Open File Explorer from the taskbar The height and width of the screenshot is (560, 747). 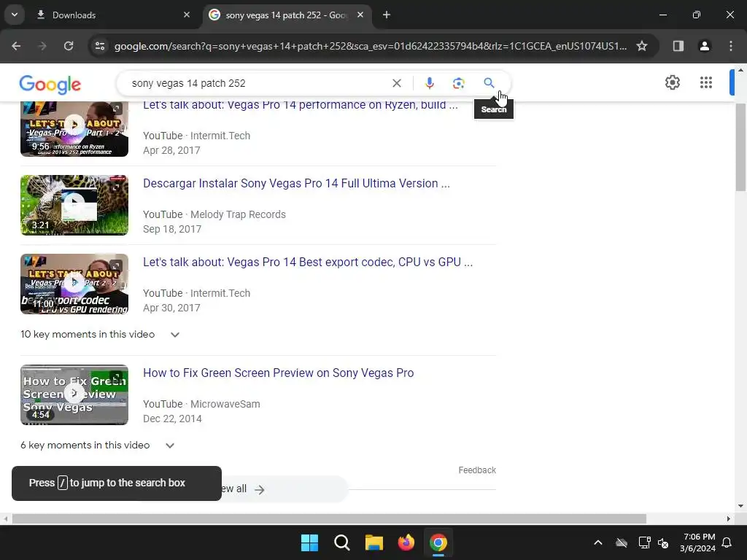(x=374, y=542)
